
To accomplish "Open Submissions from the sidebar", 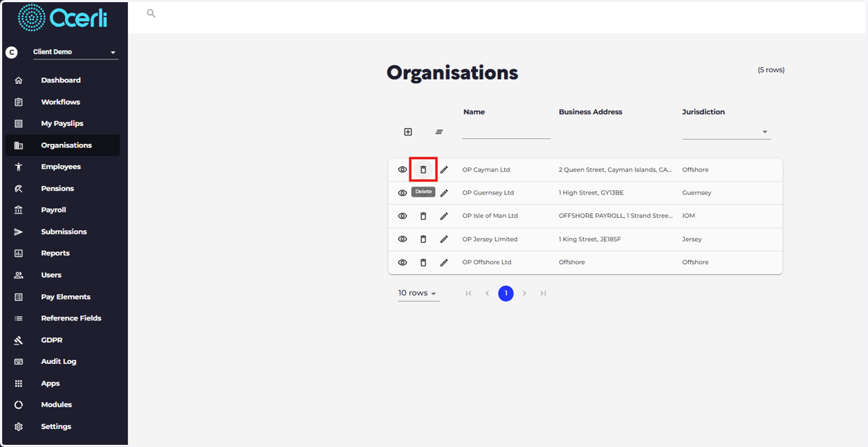I will click(62, 231).
